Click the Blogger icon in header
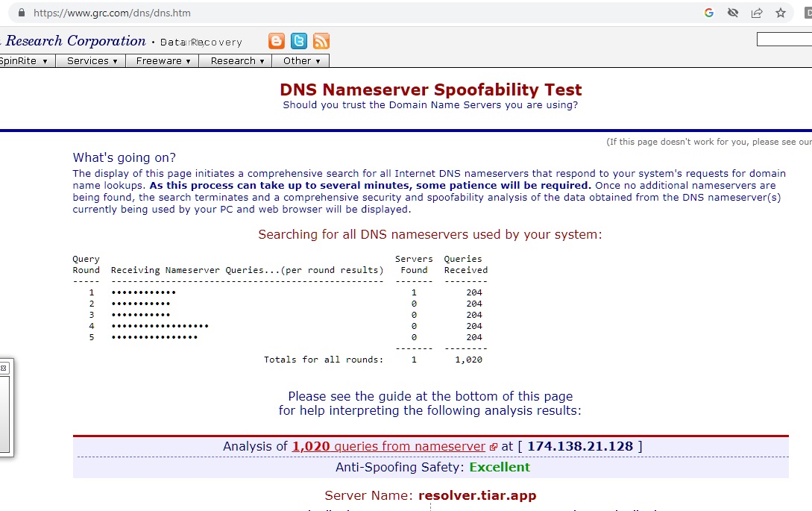The image size is (812, 511). click(x=277, y=41)
